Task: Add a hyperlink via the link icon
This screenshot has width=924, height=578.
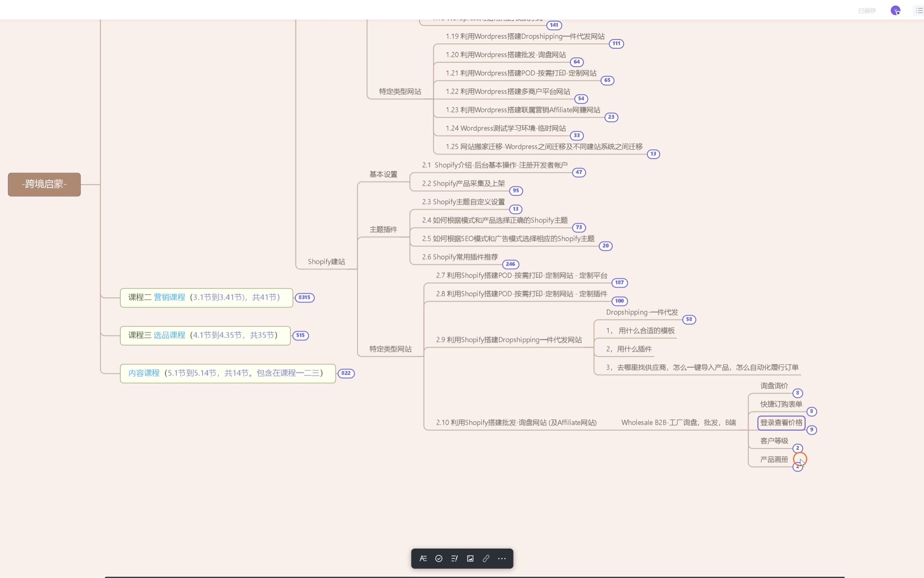Action: tap(485, 558)
